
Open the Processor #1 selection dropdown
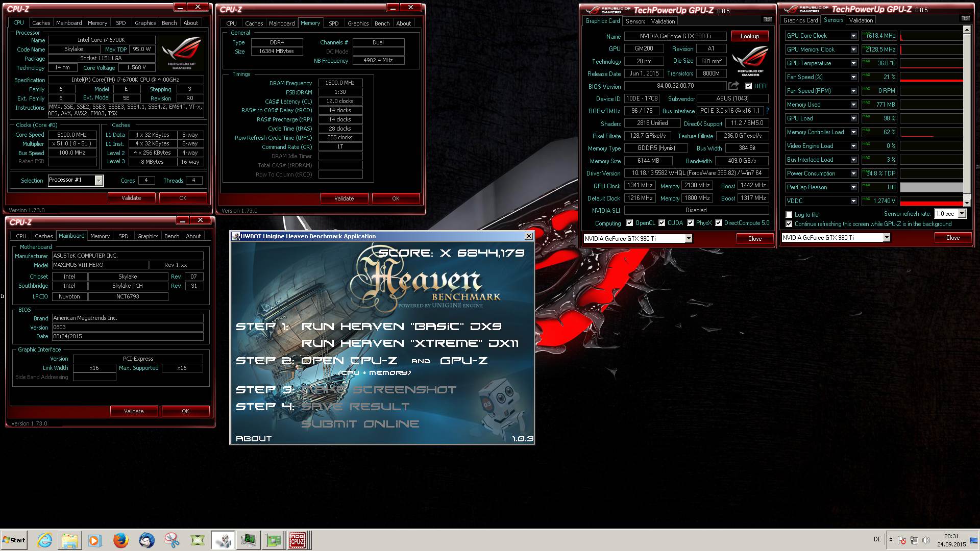pyautogui.click(x=99, y=180)
